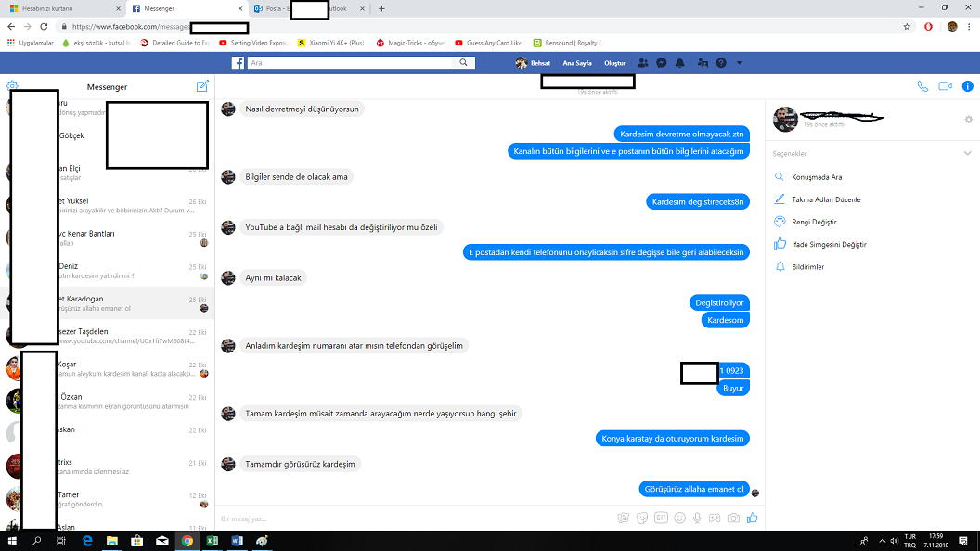The image size is (980, 551).
Task: Bookmark this page with the star icon
Action: (x=907, y=27)
